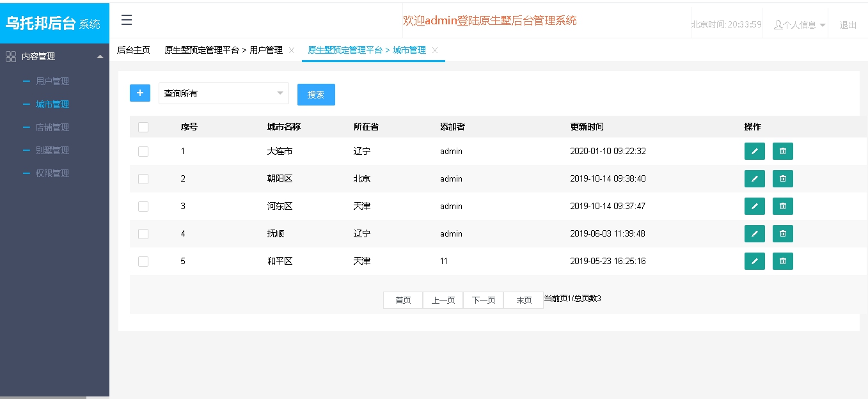The height and width of the screenshot is (399, 868).
Task: Edit the 河东区 row
Action: coord(755,206)
